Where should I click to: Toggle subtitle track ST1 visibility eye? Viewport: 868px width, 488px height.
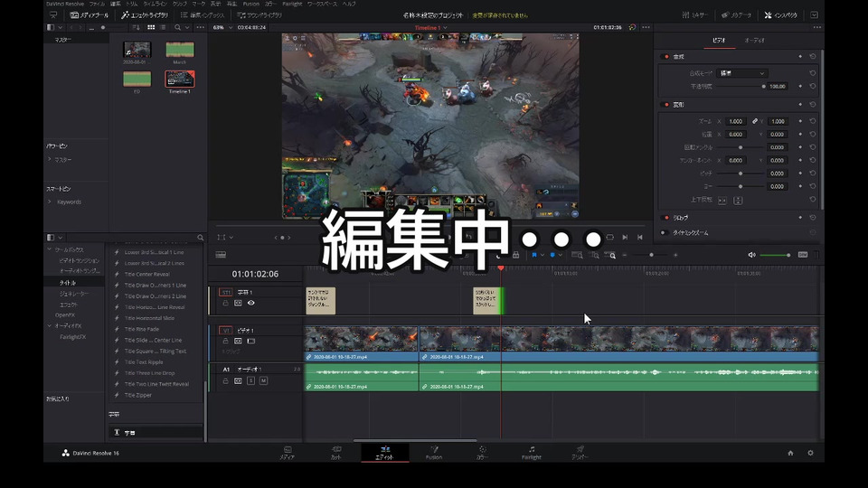click(x=250, y=303)
